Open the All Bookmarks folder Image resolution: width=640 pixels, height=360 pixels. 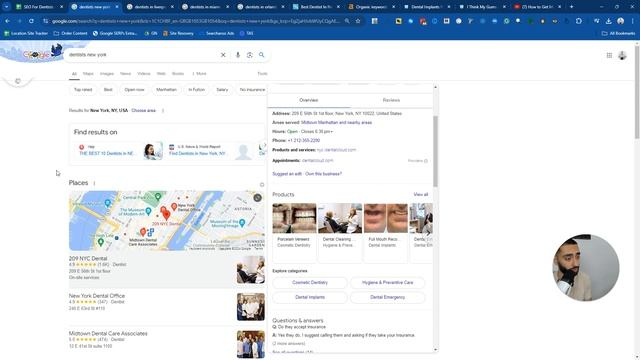click(618, 33)
